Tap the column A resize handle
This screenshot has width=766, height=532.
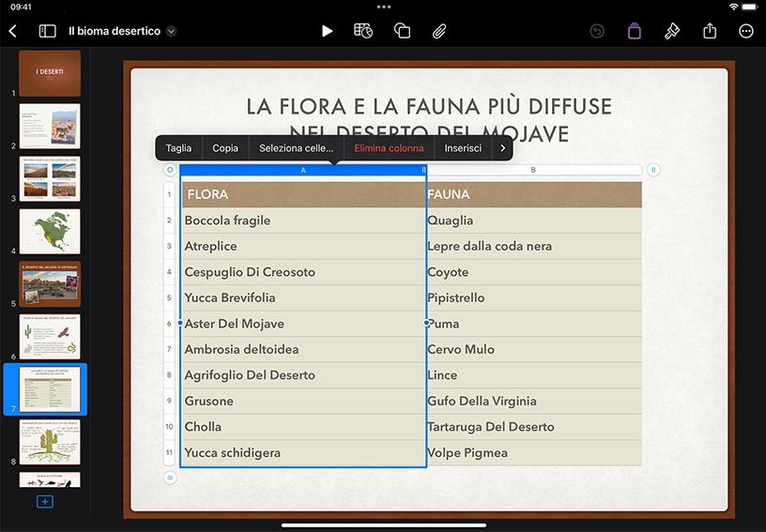[423, 170]
